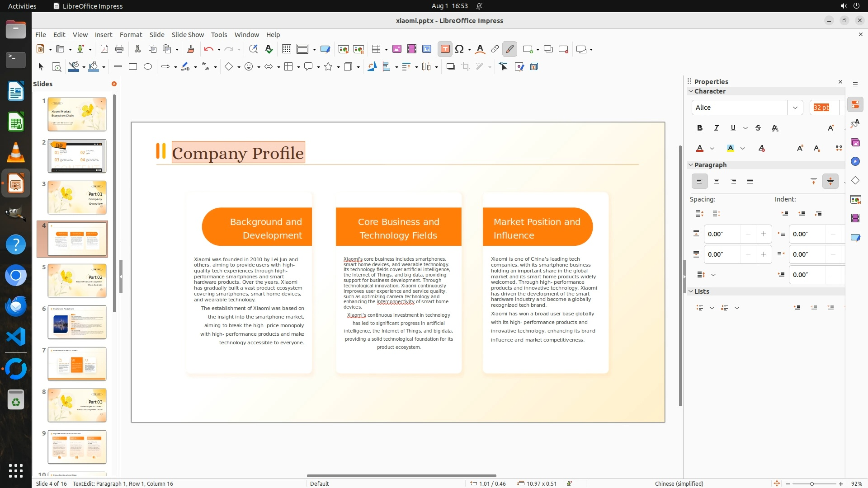Collapse the Lists section

pyautogui.click(x=691, y=291)
